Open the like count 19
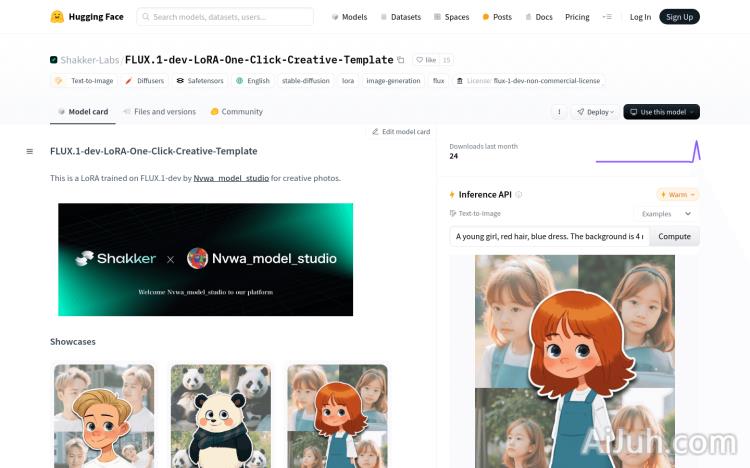The width and height of the screenshot is (750, 468). click(x=446, y=60)
